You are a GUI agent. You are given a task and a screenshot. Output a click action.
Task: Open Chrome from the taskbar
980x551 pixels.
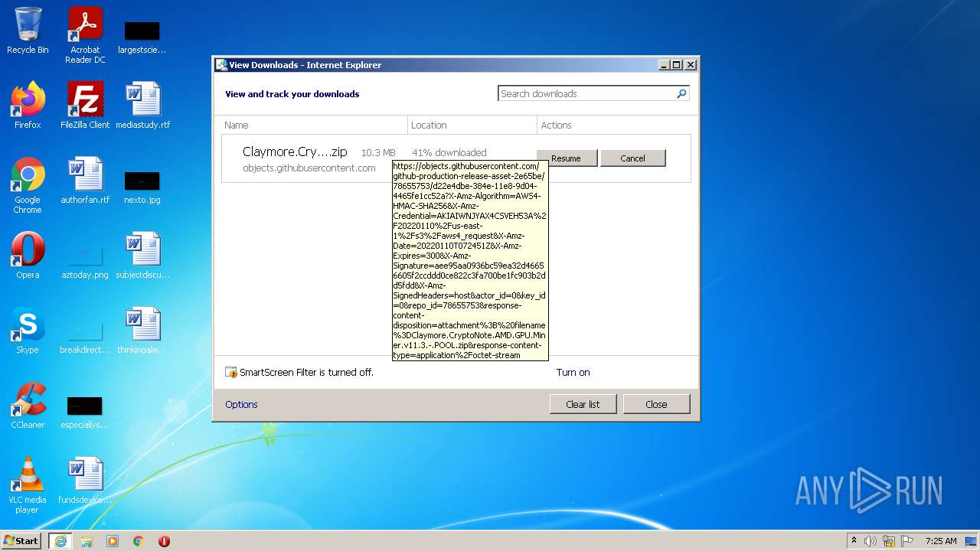click(139, 541)
